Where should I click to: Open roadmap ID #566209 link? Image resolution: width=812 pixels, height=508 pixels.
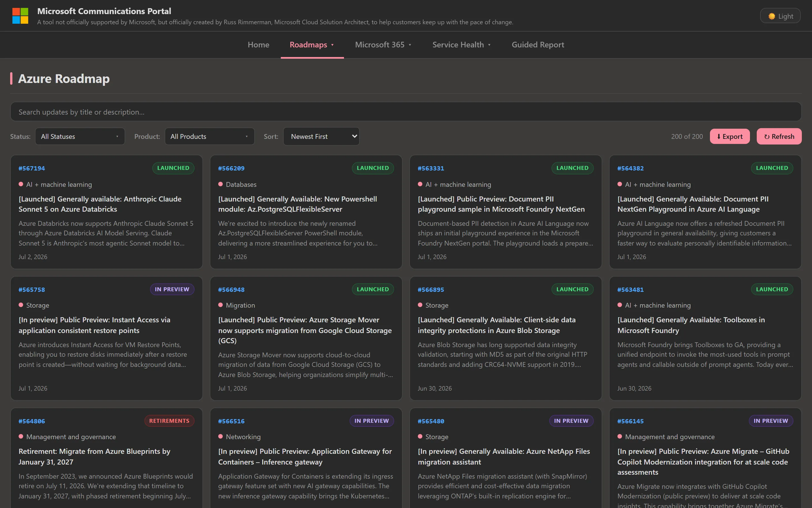(231, 168)
